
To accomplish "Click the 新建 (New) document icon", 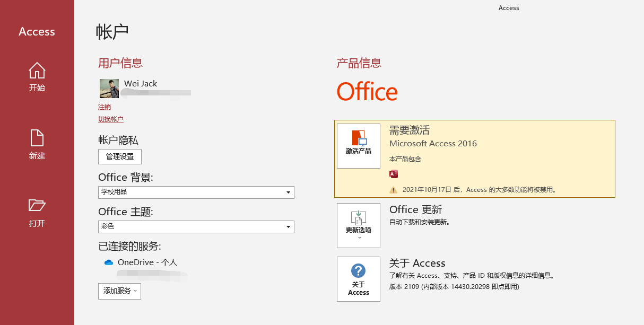I will [x=37, y=138].
